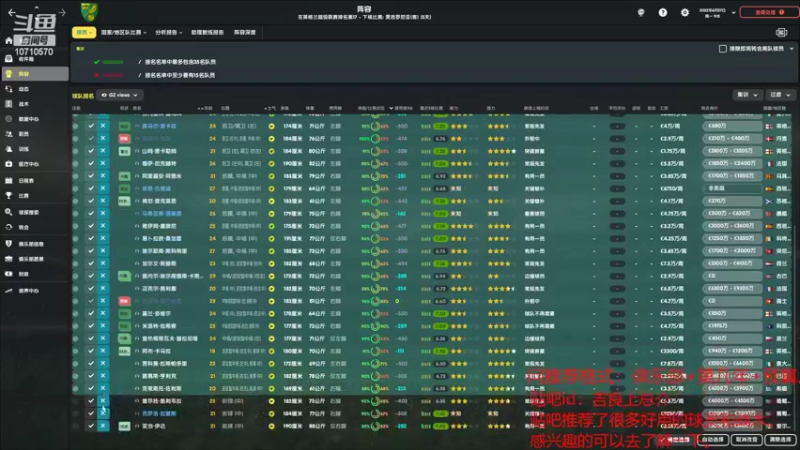
Task: Click the X icon in the €270万 row
Action: point(103,201)
